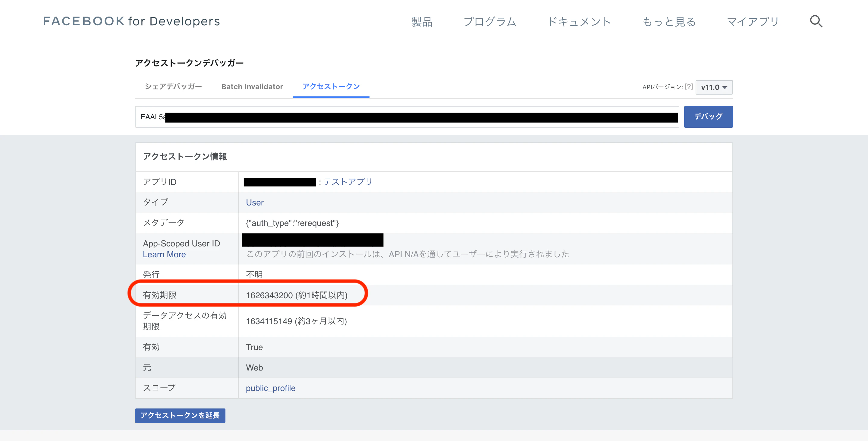Image resolution: width=868 pixels, height=441 pixels.
Task: Open the もっと見る menu
Action: pyautogui.click(x=669, y=22)
